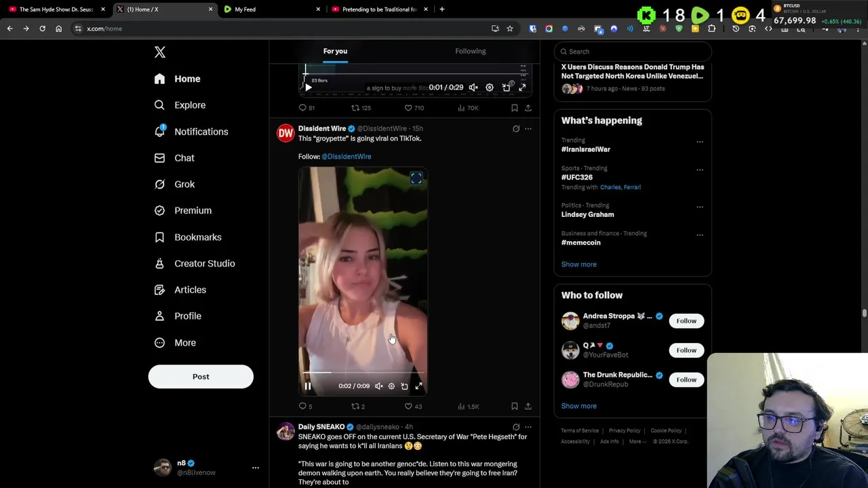
Task: Click the X logo in the sidebar
Action: [x=160, y=52]
